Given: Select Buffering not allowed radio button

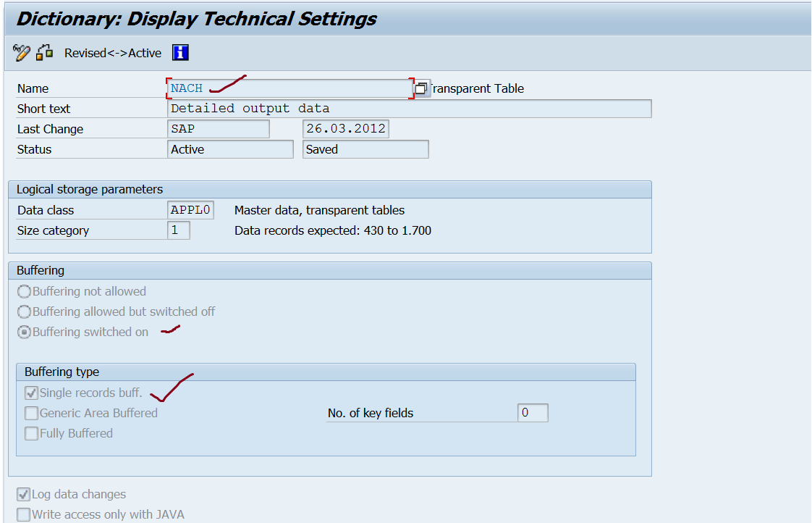Looking at the screenshot, I should coord(24,291).
